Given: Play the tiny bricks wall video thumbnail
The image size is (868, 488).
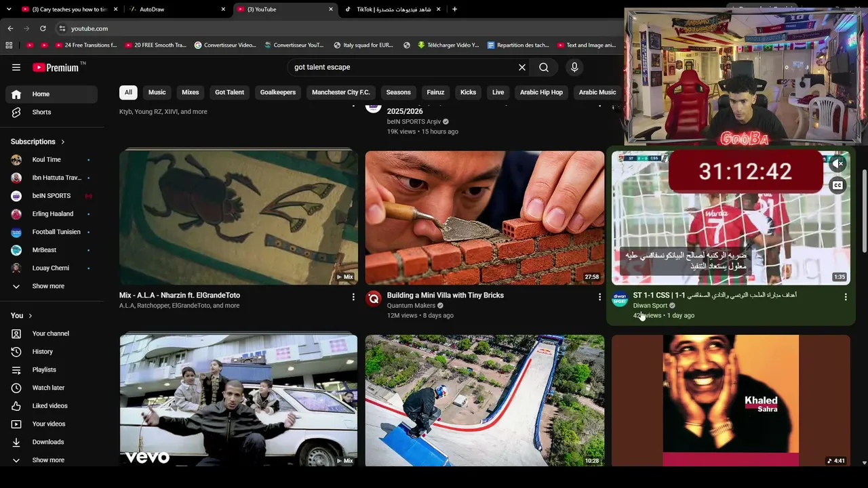Looking at the screenshot, I should coord(485,217).
